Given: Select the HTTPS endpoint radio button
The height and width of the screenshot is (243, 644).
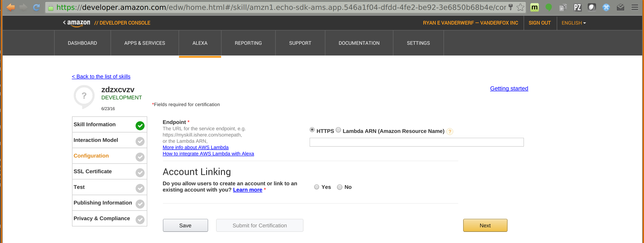Looking at the screenshot, I should (x=312, y=130).
